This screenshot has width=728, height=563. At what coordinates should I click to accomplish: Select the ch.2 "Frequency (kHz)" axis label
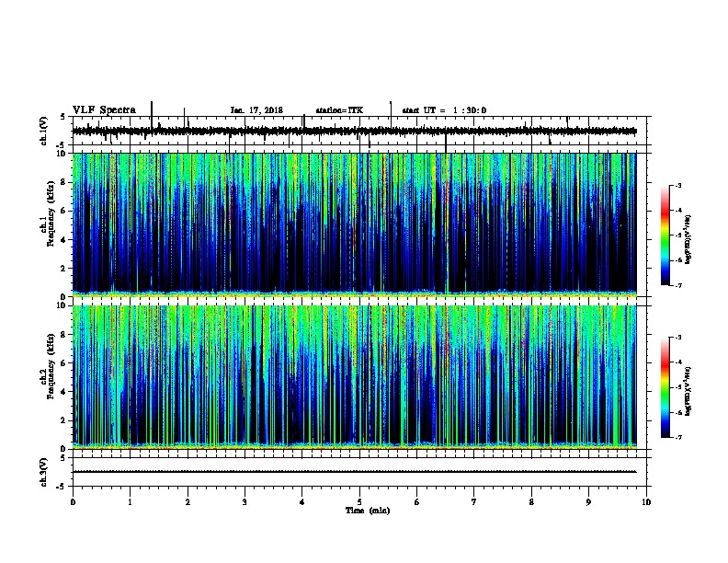[51, 366]
